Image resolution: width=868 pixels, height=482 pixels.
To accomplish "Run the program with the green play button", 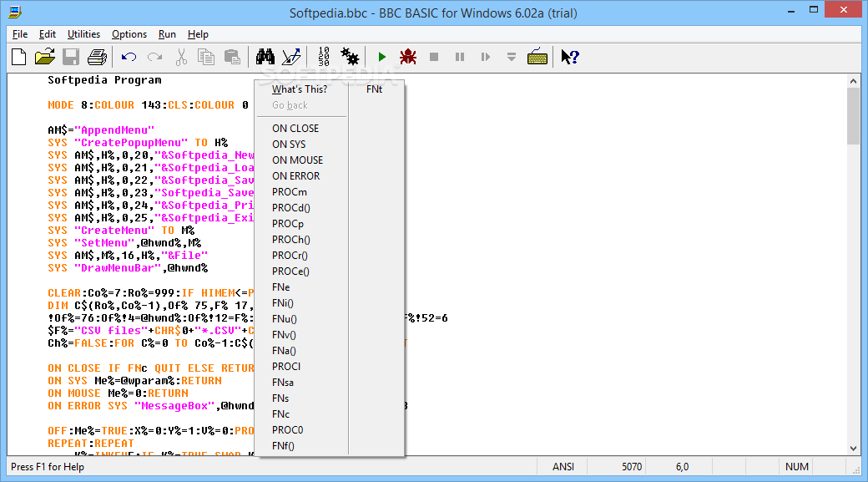I will [x=381, y=57].
